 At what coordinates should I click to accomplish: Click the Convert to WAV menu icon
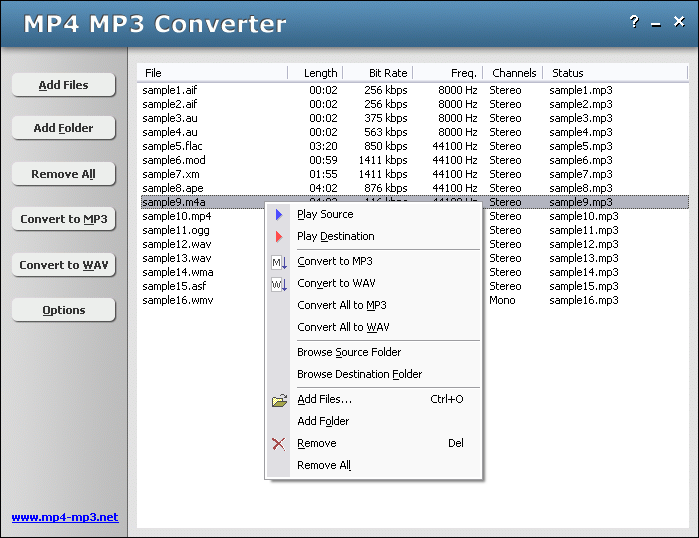pos(279,284)
